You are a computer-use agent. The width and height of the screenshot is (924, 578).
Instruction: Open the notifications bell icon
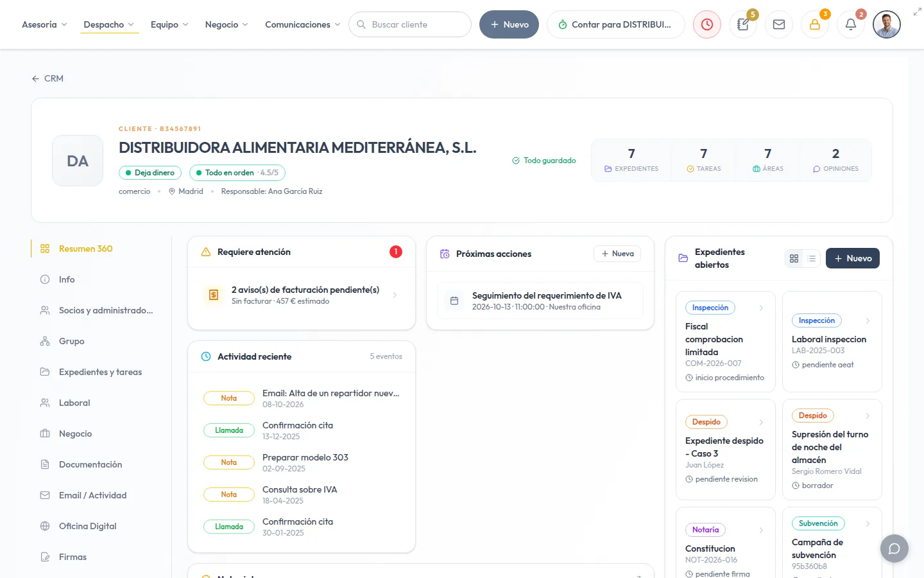[x=851, y=24]
